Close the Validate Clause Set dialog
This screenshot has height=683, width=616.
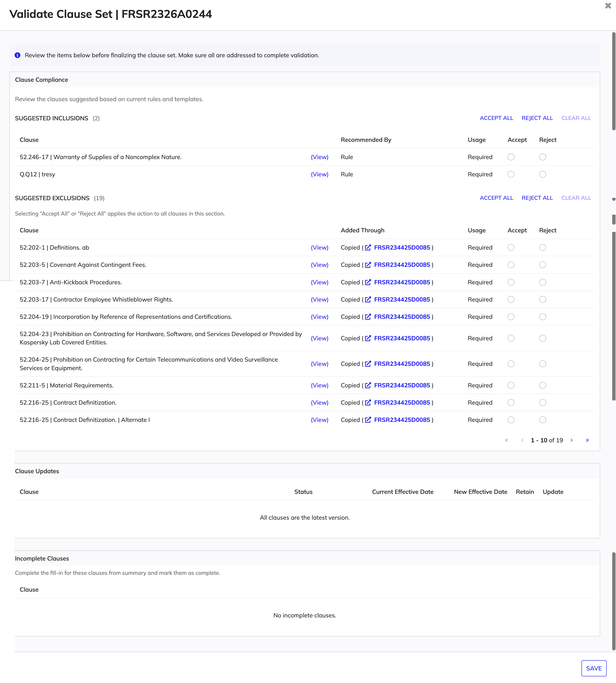608,6
